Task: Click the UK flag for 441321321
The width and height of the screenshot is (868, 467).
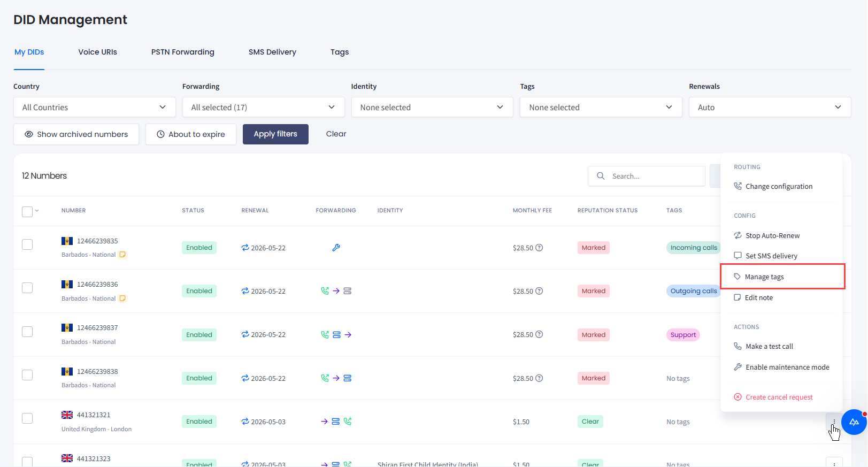Action: tap(67, 415)
